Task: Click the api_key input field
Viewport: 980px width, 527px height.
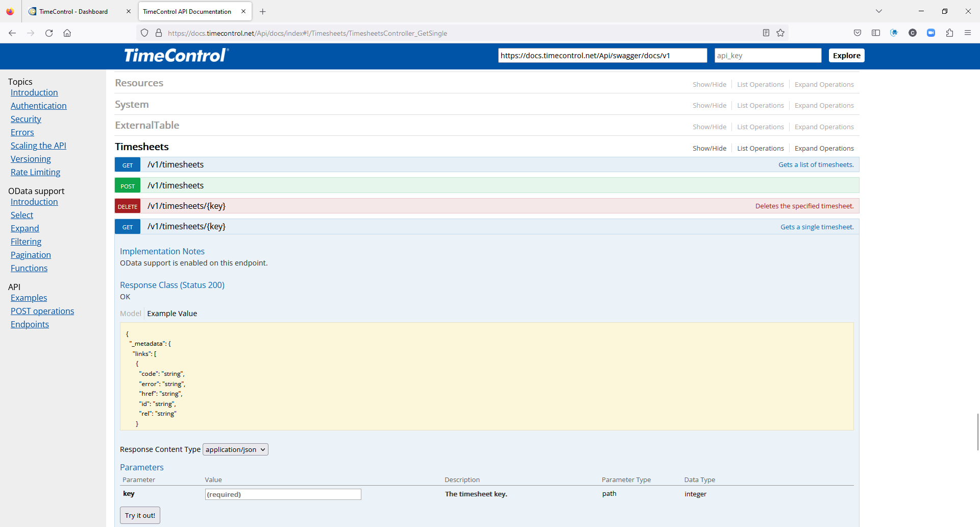Action: pos(768,56)
